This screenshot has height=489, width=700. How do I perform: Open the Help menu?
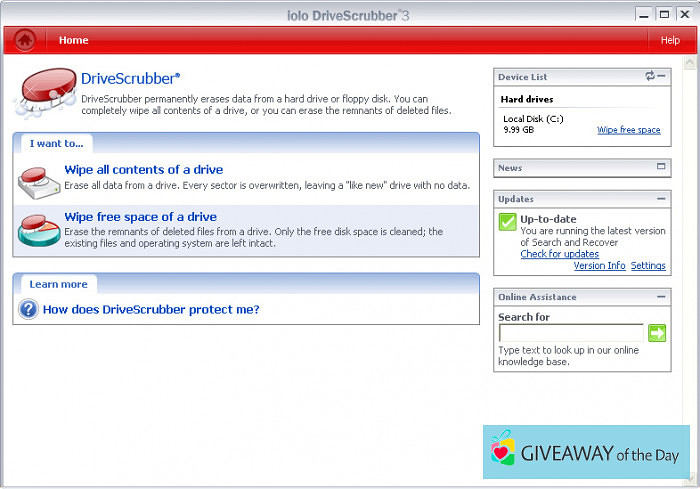[670, 40]
